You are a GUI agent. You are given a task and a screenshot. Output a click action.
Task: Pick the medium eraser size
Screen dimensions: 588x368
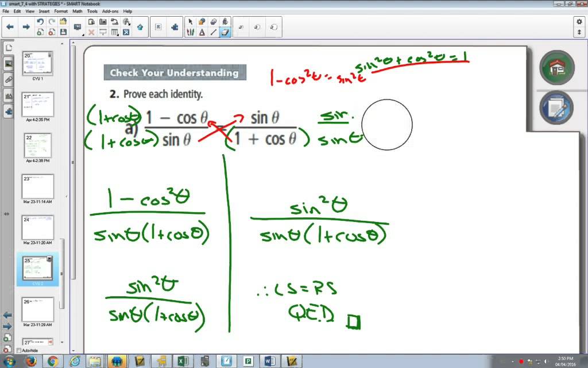[257, 27]
